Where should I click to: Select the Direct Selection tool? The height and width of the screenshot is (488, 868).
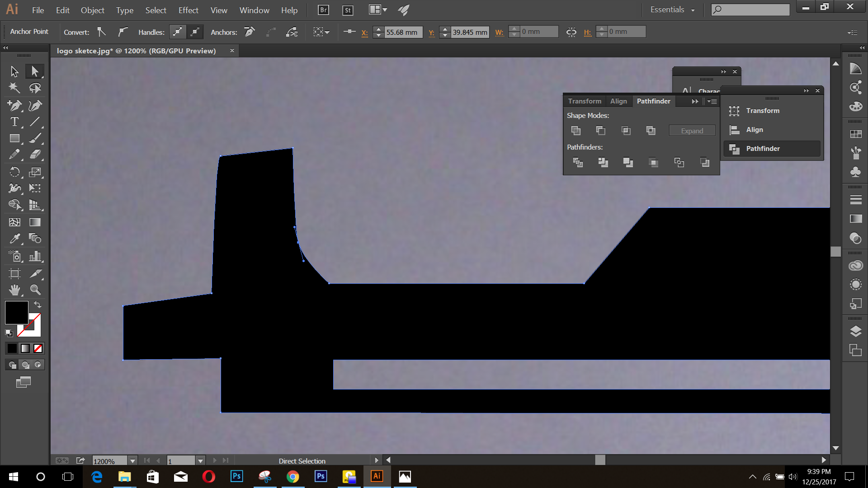point(35,71)
